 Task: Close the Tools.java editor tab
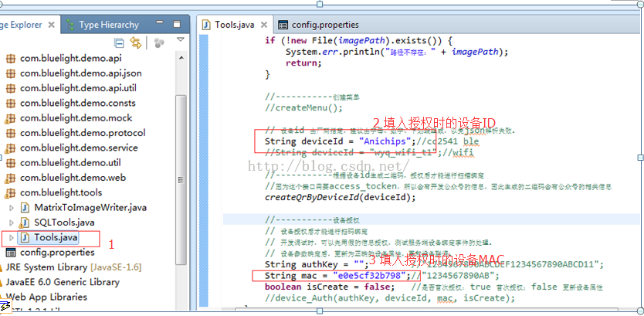(264, 25)
